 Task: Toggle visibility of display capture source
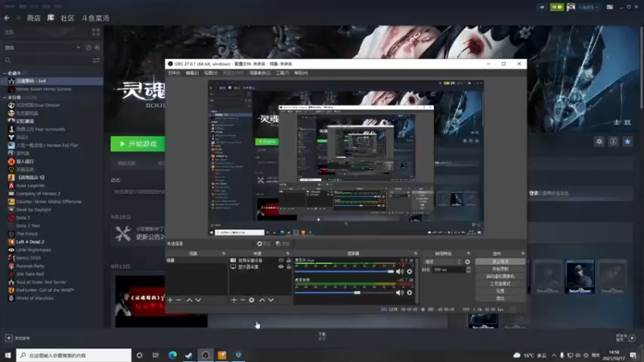click(x=281, y=267)
